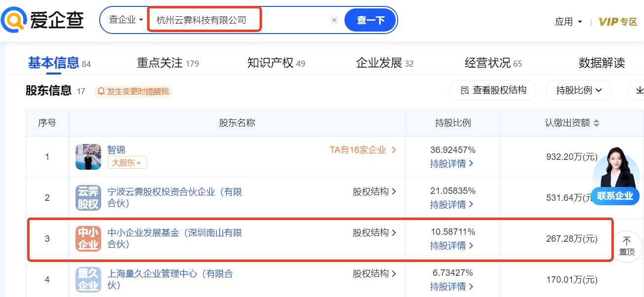Open 中小企业发展基金（深圳南山有限合伙） link
644x297 pixels.
click(x=175, y=238)
